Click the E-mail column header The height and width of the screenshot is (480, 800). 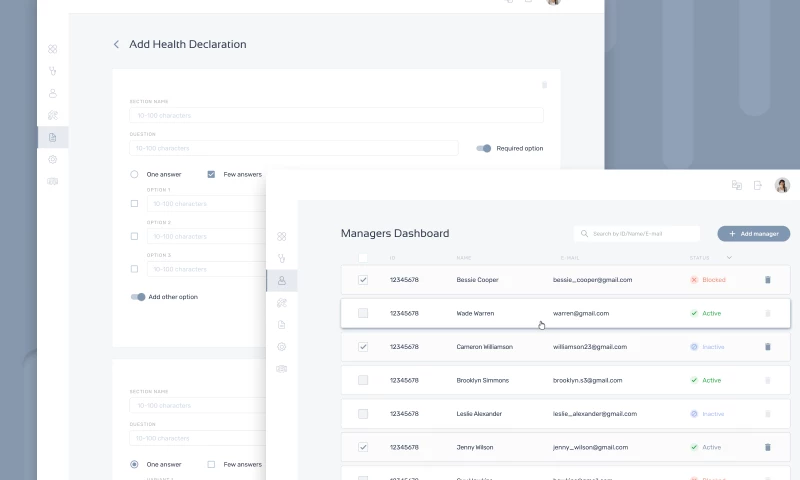[570, 258]
